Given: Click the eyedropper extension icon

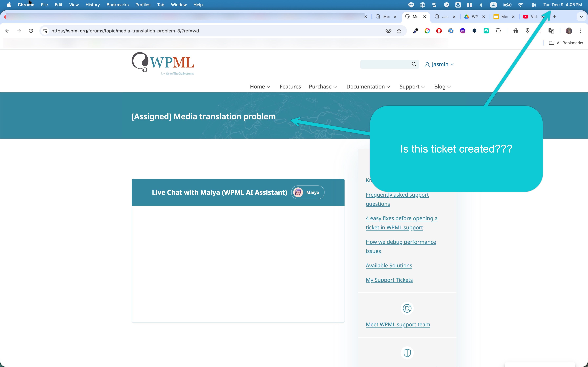Looking at the screenshot, I should 415,31.
